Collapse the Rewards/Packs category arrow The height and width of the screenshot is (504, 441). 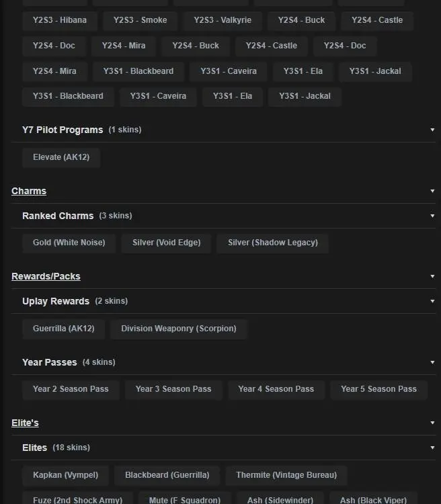click(432, 276)
